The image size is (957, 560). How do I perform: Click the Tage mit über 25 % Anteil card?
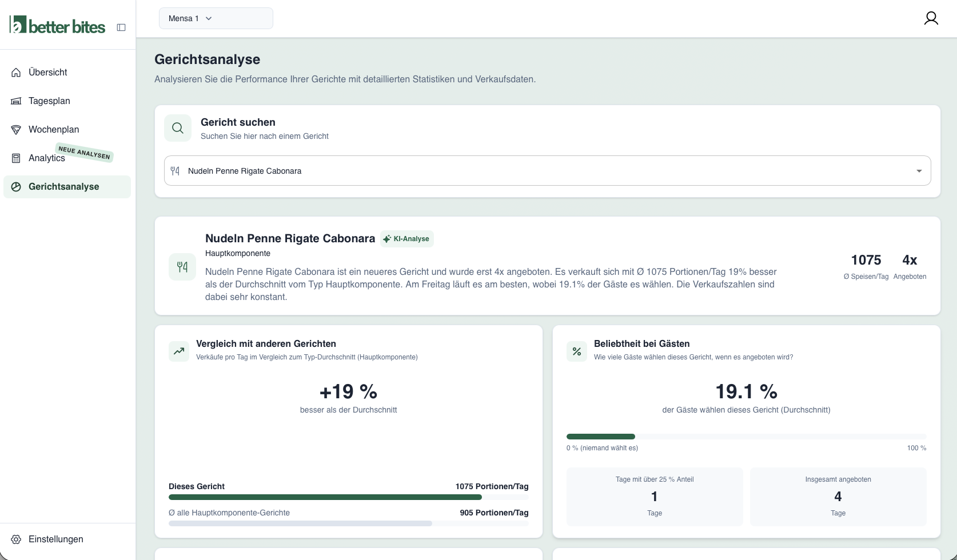click(655, 497)
